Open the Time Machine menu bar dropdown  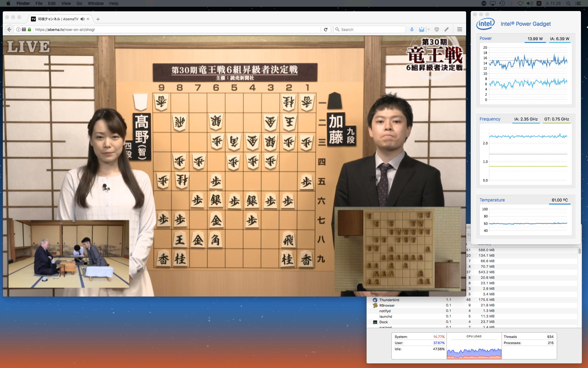[502, 3]
